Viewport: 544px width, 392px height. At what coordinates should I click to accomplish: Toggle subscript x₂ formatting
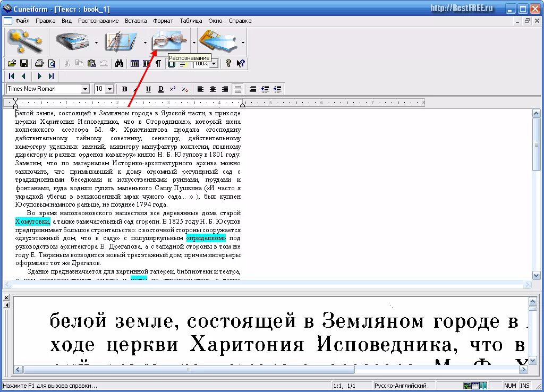(x=184, y=89)
